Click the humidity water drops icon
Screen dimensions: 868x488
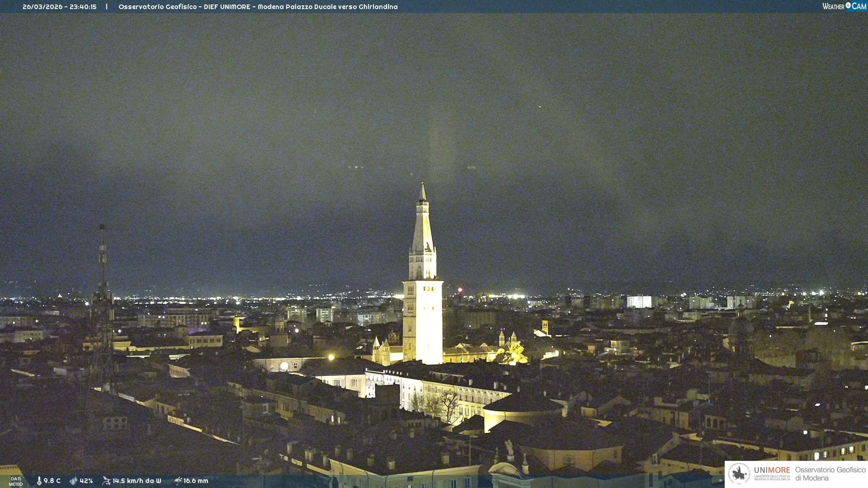point(73,481)
